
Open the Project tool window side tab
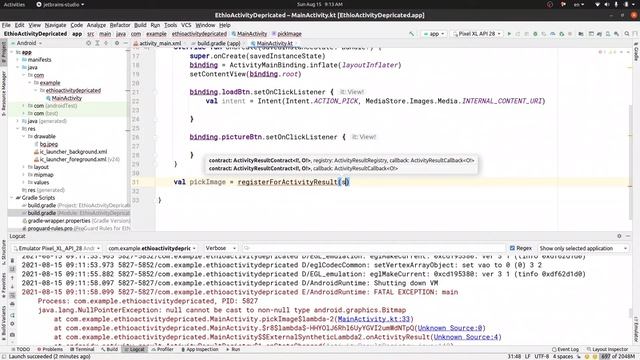[4, 52]
